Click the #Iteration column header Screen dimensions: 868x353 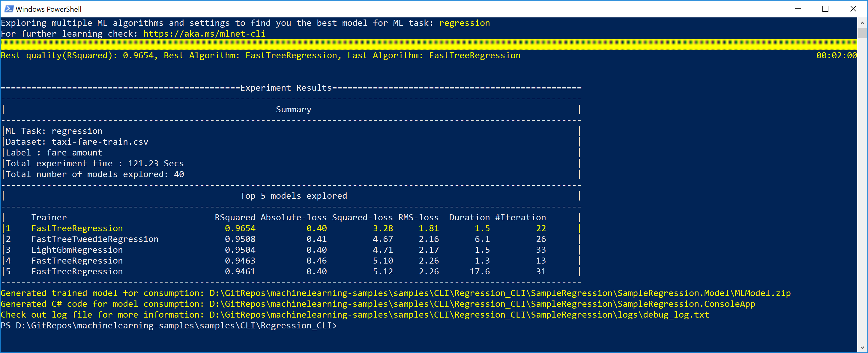coord(520,217)
